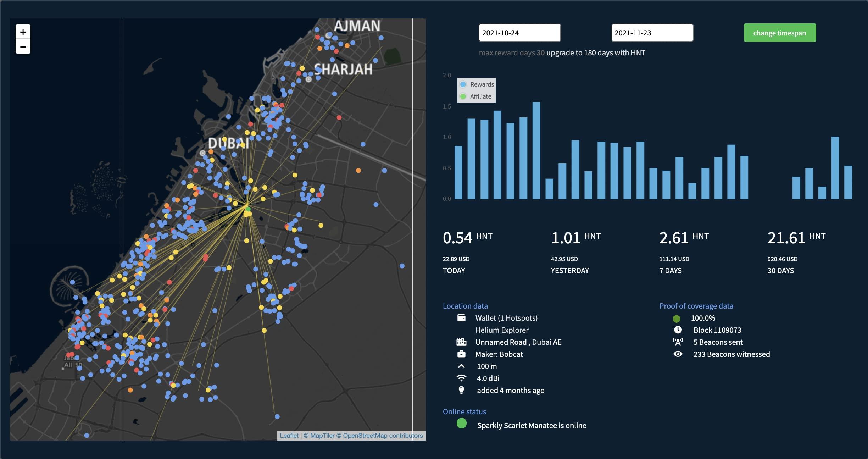Viewport: 868px width, 459px height.
Task: Toggle the Affiliate series in chart legend
Action: pos(476,96)
